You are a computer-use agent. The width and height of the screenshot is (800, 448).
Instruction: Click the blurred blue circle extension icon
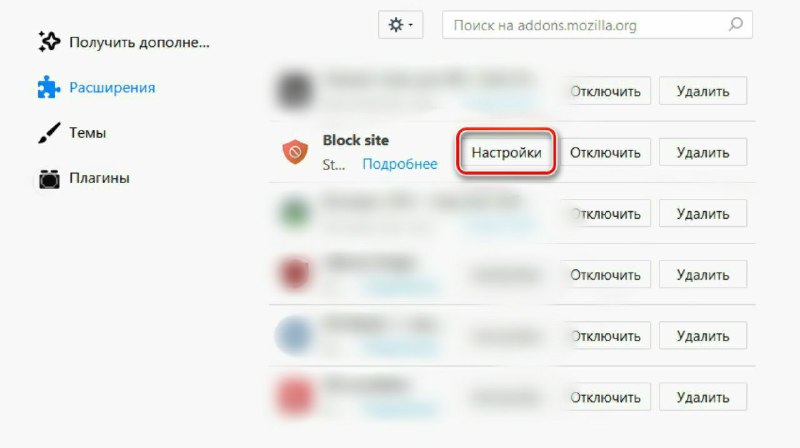coord(294,335)
